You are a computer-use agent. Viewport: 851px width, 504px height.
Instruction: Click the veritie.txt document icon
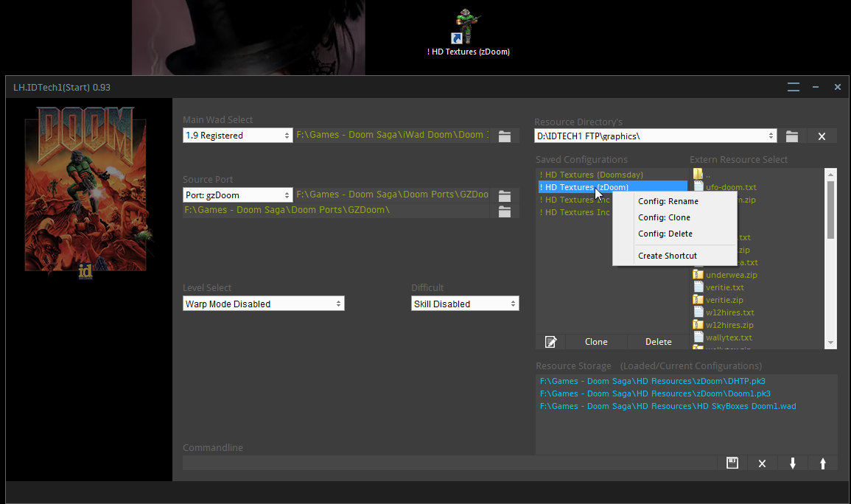(x=698, y=287)
